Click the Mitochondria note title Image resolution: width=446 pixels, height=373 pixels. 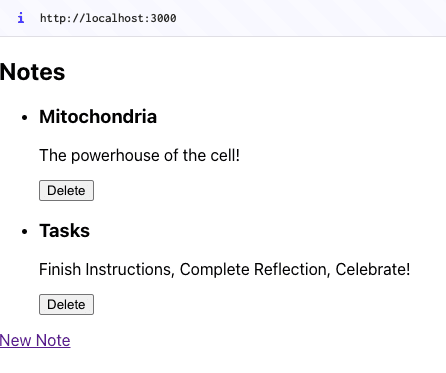[98, 117]
